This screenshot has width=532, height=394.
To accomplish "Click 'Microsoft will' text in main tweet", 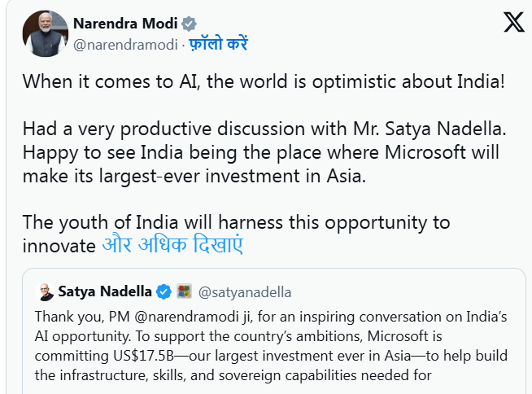I will (x=453, y=152).
